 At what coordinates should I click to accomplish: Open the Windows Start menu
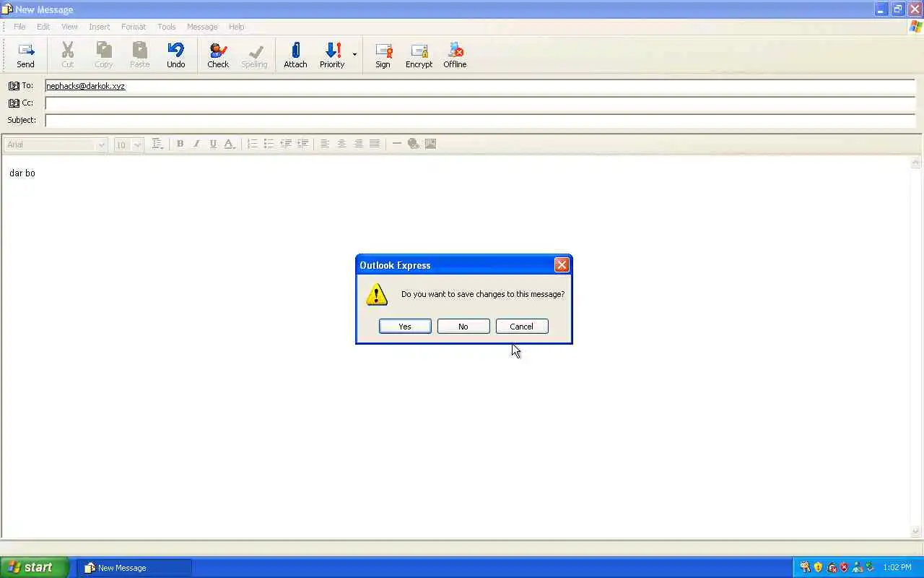coord(35,567)
